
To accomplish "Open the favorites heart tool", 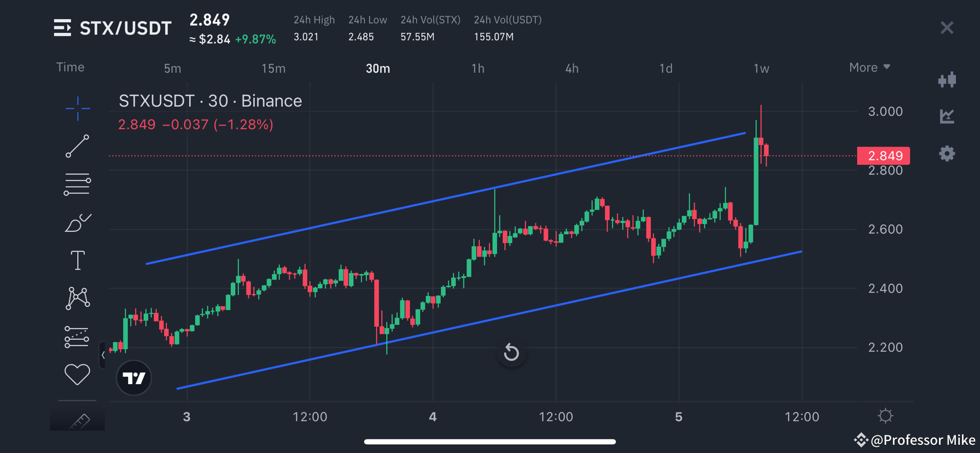I will pos(77,374).
